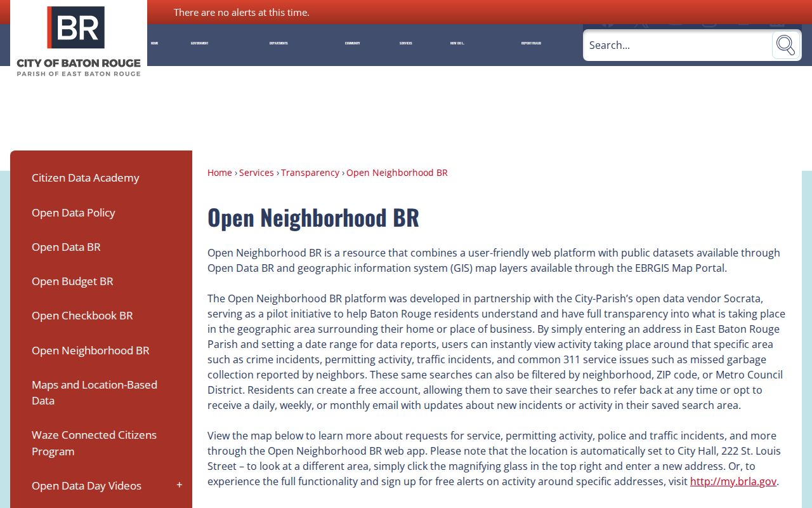This screenshot has width=812, height=508.
Task: Open the Government menu
Action: coord(199,43)
